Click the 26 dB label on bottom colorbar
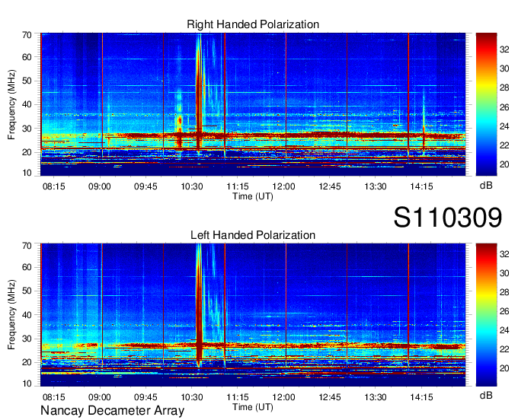518x420 pixels. point(504,311)
